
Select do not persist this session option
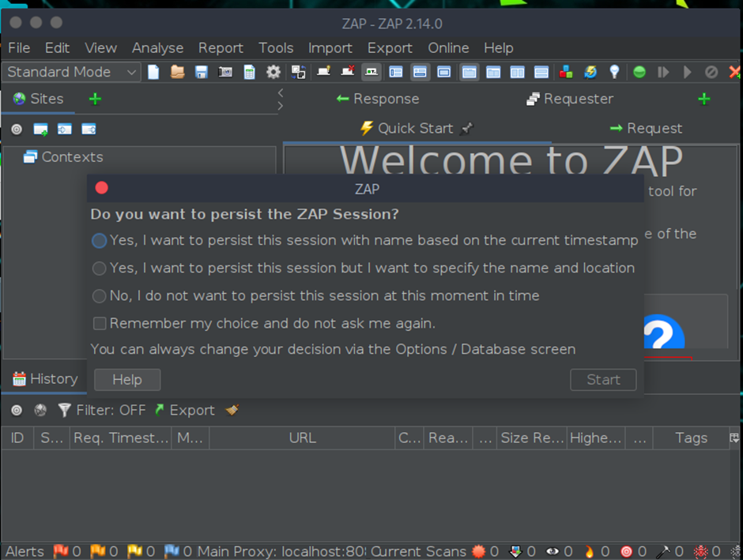pos(315,296)
